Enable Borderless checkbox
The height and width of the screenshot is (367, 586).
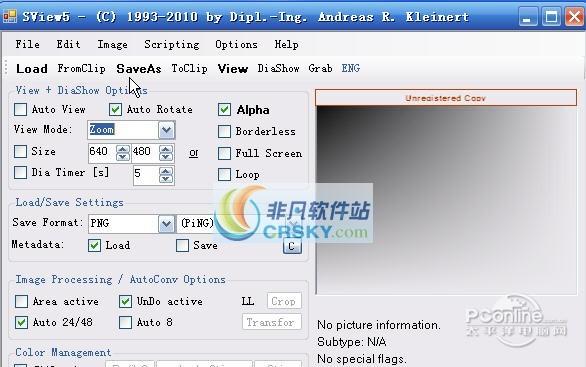[x=224, y=132]
